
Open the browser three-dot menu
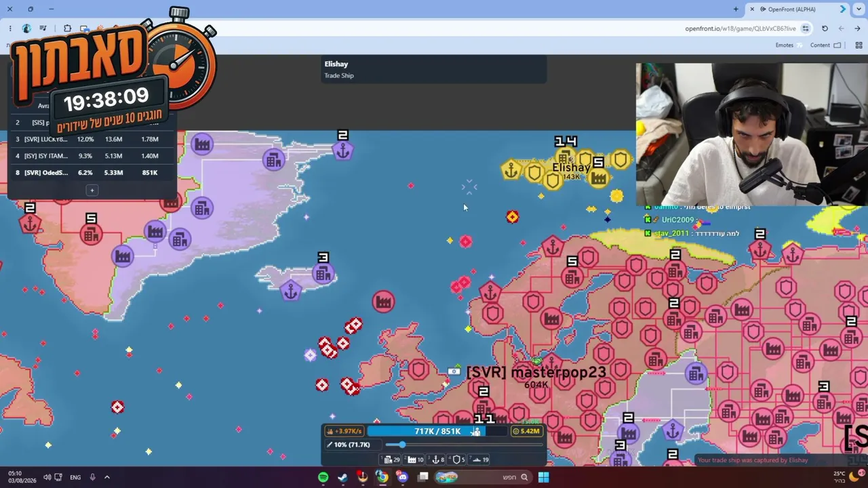[10, 28]
